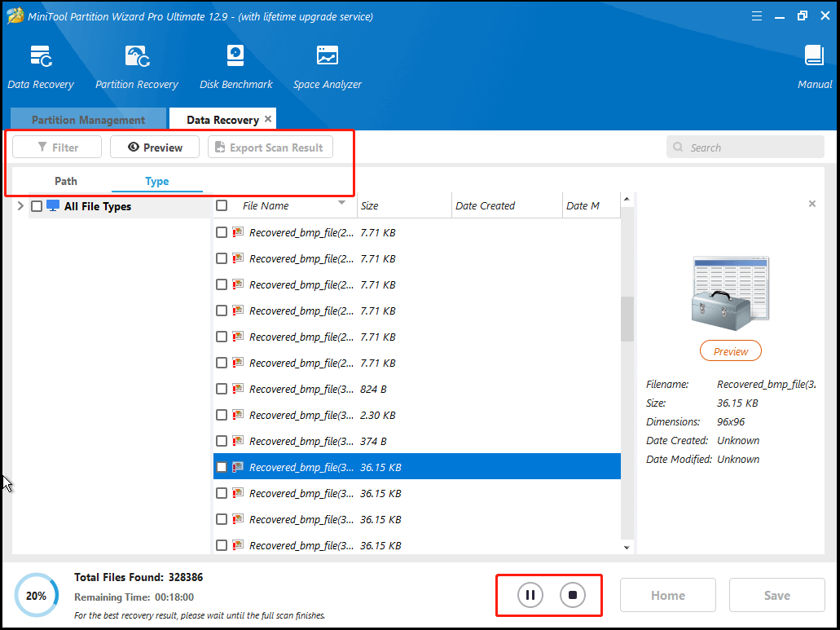This screenshot has height=630, width=840.
Task: Click the computer icon beside All File Types
Action: [52, 205]
